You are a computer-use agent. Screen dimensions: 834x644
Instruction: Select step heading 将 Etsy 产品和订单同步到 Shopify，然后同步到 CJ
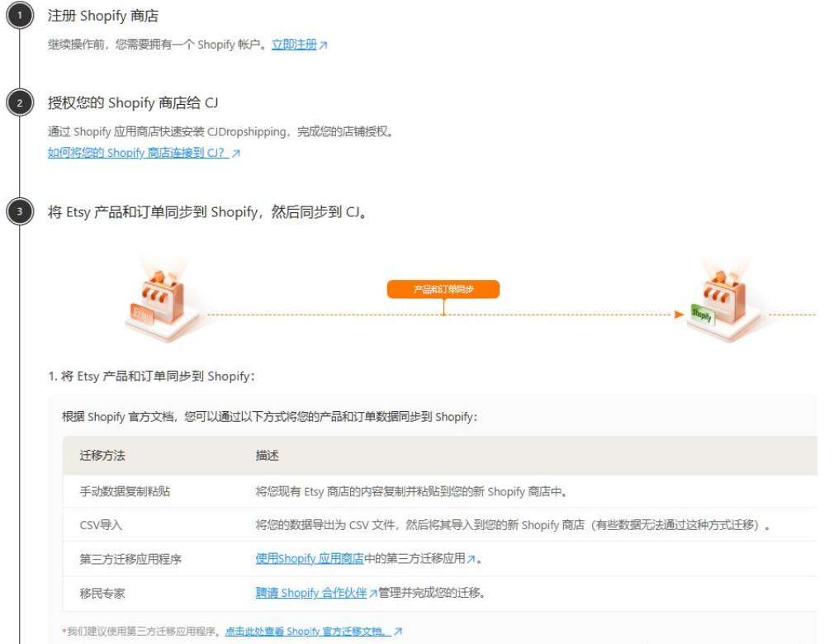207,212
